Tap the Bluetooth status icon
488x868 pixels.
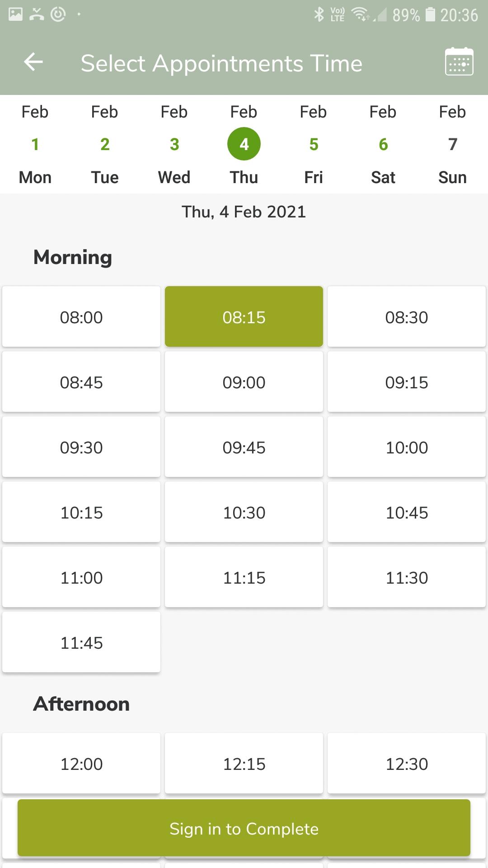pos(319,14)
